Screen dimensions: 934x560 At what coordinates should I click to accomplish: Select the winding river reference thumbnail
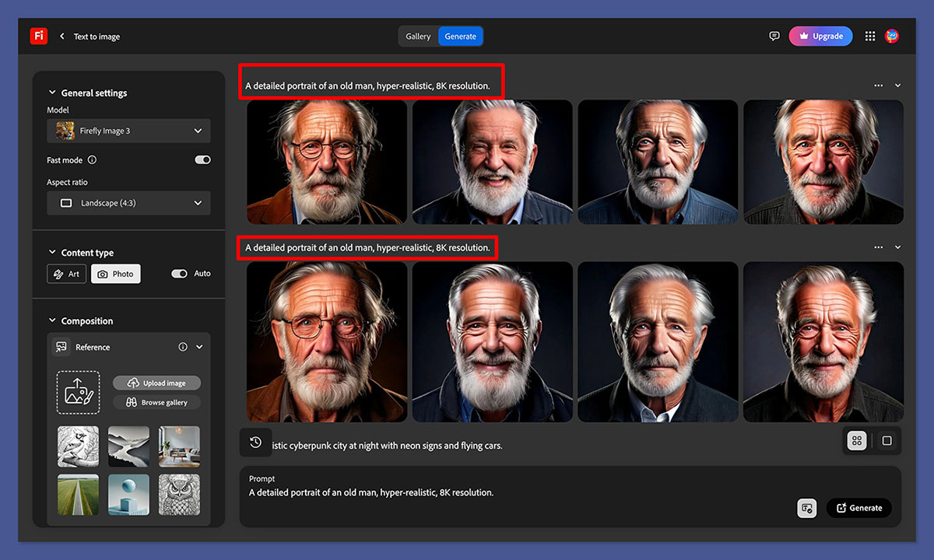tap(128, 446)
